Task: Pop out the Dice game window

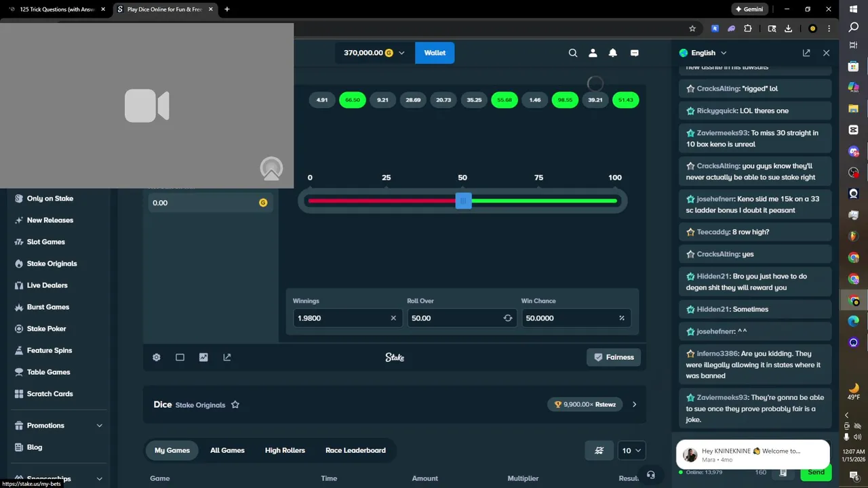Action: pyautogui.click(x=227, y=357)
